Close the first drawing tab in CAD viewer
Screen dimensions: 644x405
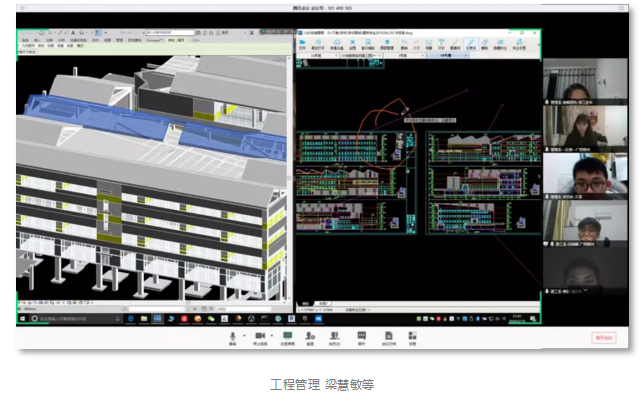336,55
